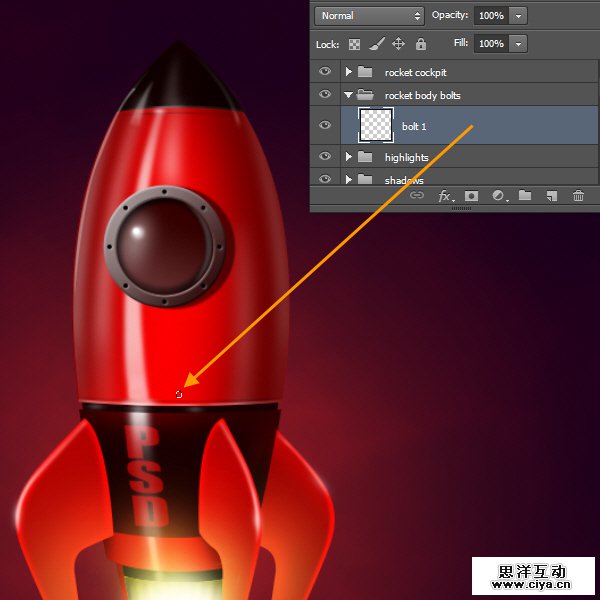Select the bolt 1 layer name
Image resolution: width=600 pixels, height=600 pixels.
click(x=414, y=126)
